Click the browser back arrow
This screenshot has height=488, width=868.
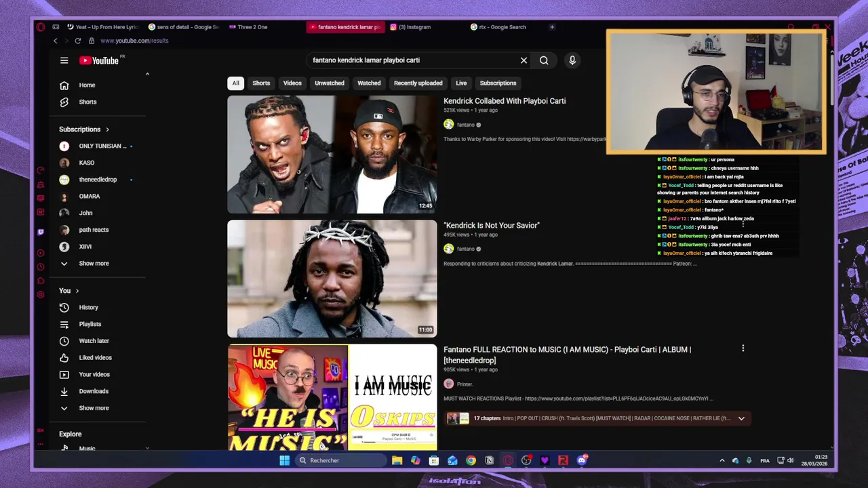tap(56, 41)
